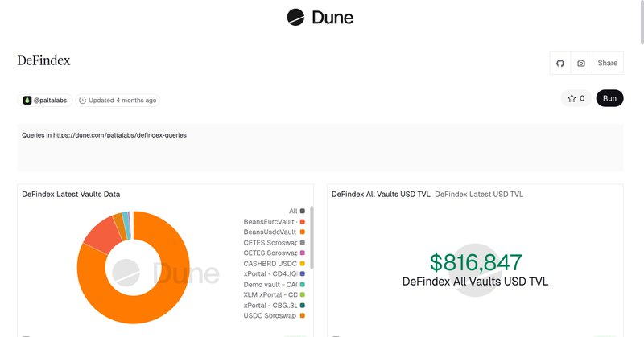Viewport: 644px width, 337px height.
Task: Open the GitHub icon button
Action: tap(560, 64)
